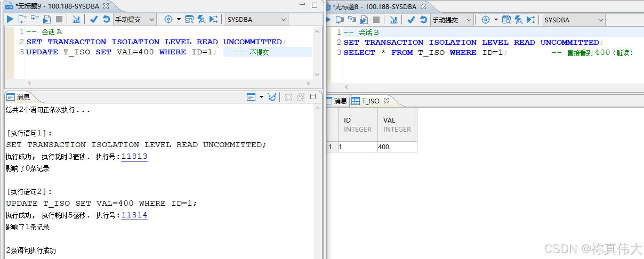Click the -- 会话 A comment line
Screen dimensions: 644x259
[44, 32]
